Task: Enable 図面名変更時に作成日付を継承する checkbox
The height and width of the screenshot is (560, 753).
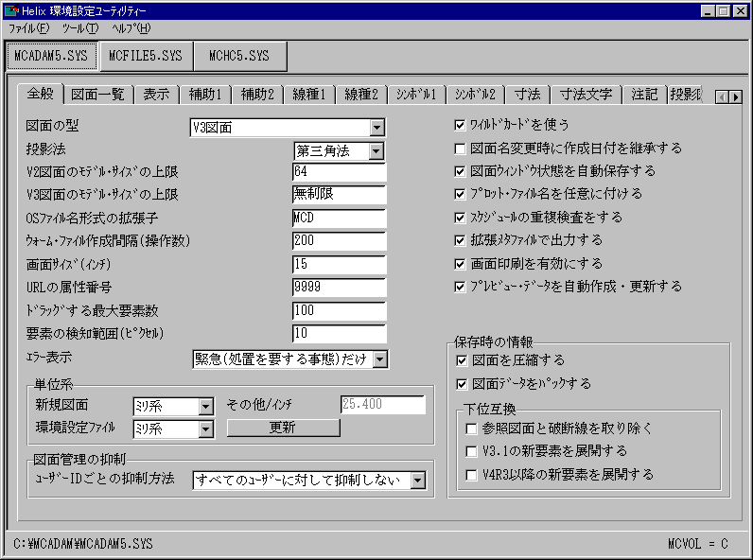Action: tap(460, 149)
